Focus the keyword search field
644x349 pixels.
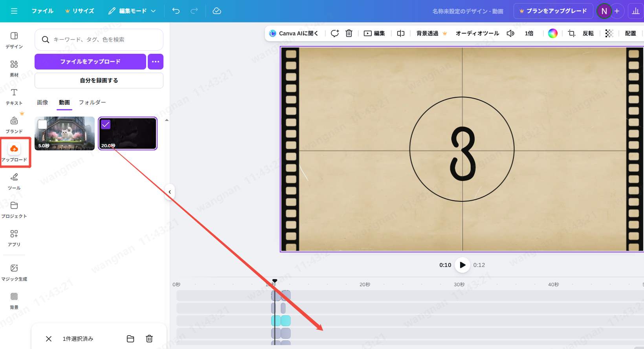point(99,40)
